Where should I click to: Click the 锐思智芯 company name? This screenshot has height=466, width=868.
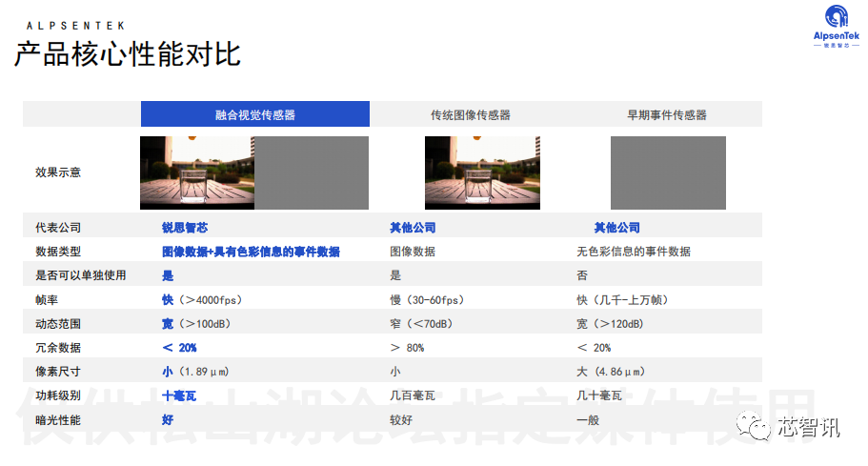point(185,228)
